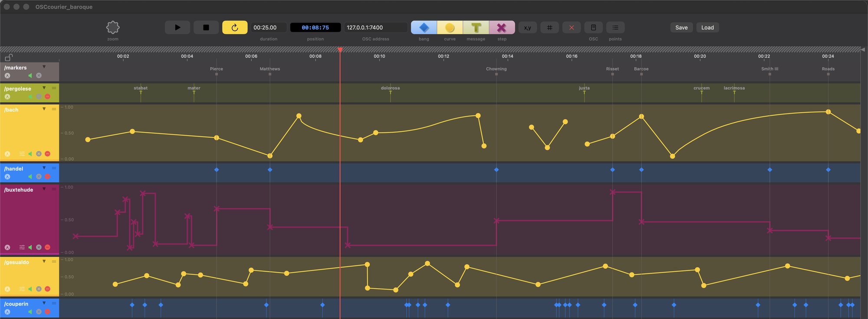
Task: Select the blue diamond bang track type
Action: tap(424, 27)
